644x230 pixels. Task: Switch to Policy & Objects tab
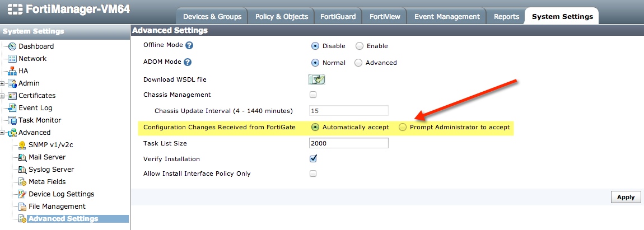pyautogui.click(x=281, y=16)
